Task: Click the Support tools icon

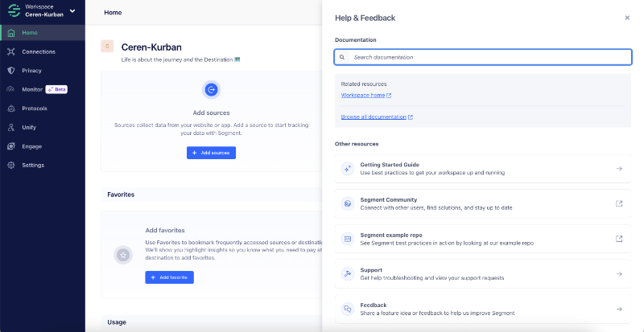Action: tap(348, 274)
